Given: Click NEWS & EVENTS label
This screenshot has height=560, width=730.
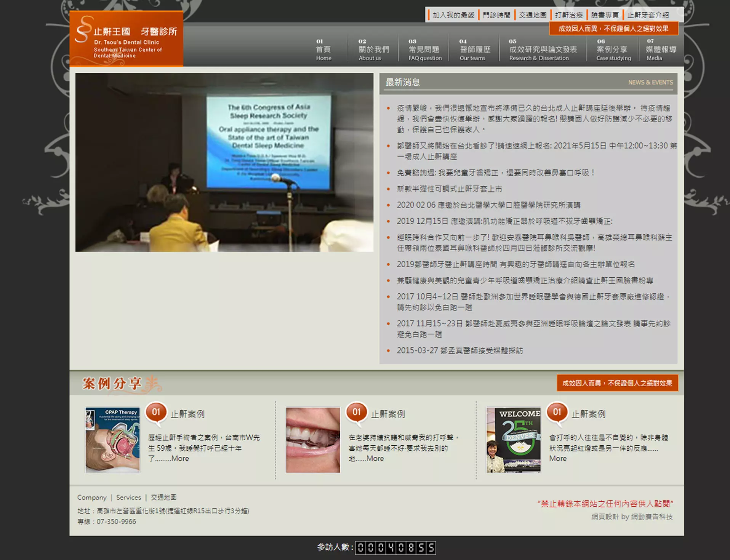Looking at the screenshot, I should [x=650, y=82].
